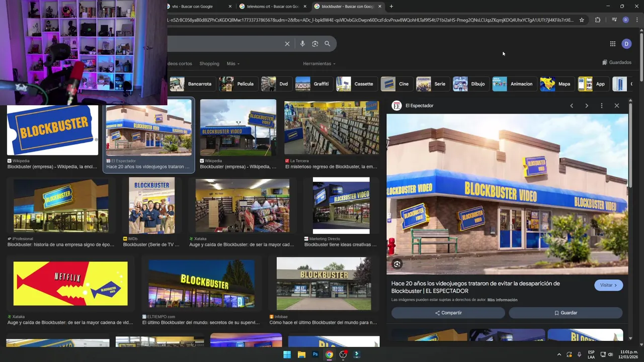
Task: Click the Guardar save button
Action: 566,313
